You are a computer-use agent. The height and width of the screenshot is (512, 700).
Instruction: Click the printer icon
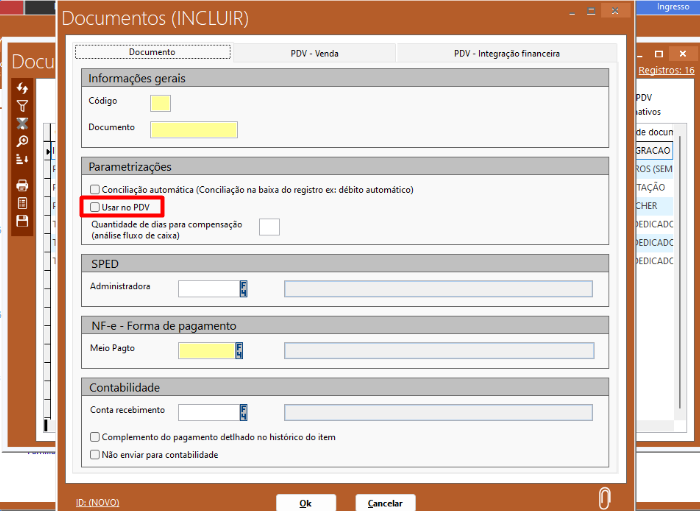(x=22, y=185)
